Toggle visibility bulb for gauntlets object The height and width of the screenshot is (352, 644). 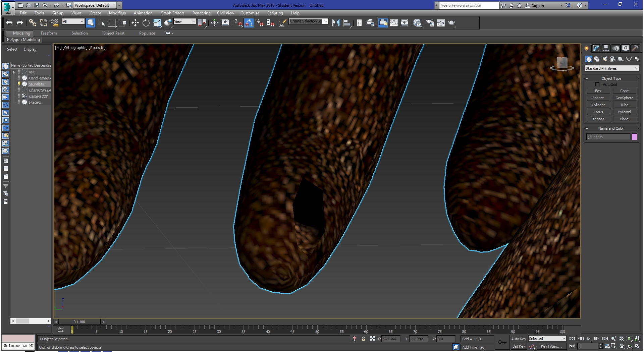(19, 84)
